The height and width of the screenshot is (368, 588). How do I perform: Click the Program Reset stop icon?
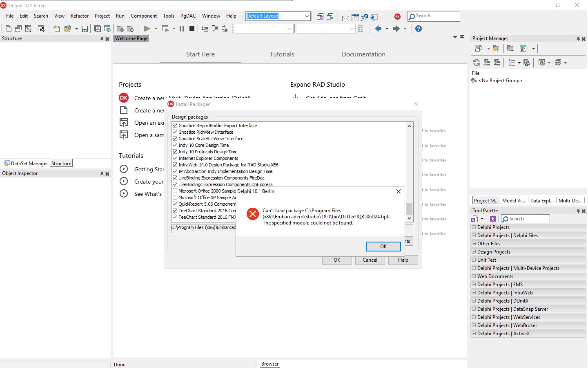point(192,29)
